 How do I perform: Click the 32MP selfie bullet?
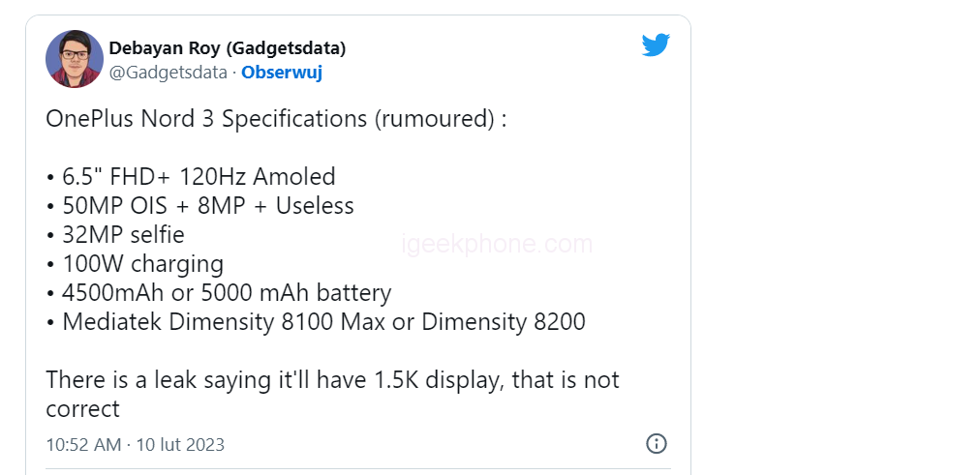pos(122,235)
